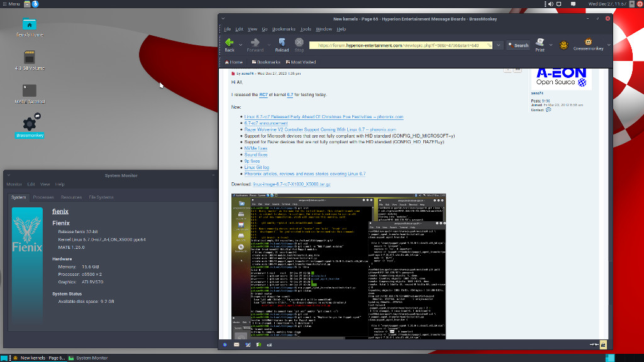Open the System Monitor window menu chevron in the title bar
The height and width of the screenshot is (362, 644).
coord(9,175)
